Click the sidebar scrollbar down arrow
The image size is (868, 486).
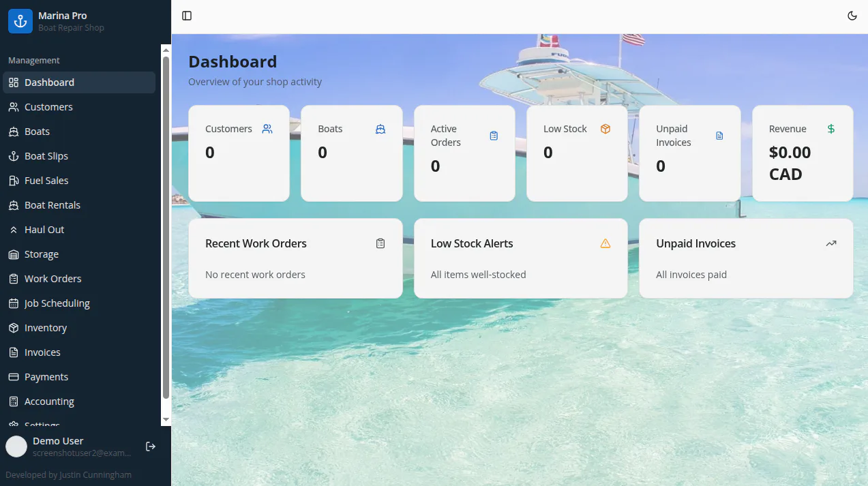[x=166, y=419]
